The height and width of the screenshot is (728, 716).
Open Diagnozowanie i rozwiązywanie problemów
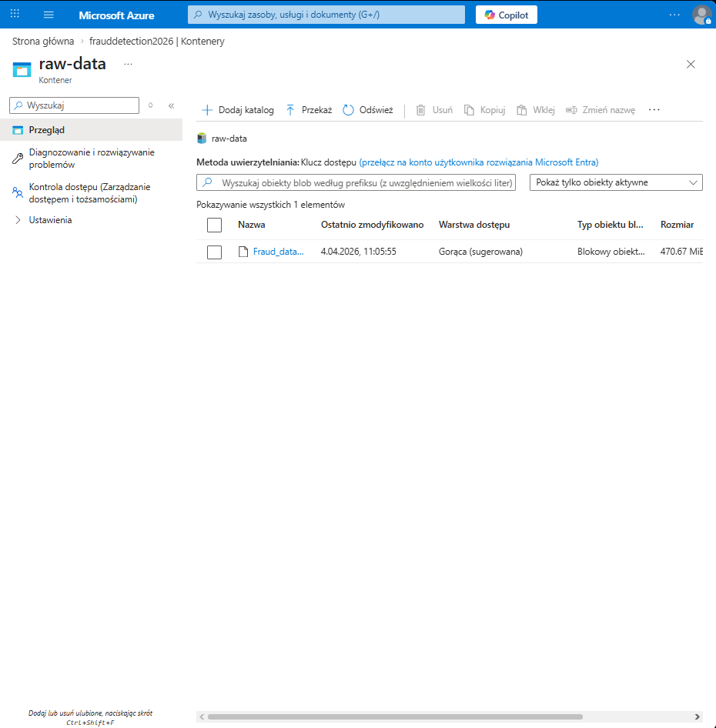91,159
